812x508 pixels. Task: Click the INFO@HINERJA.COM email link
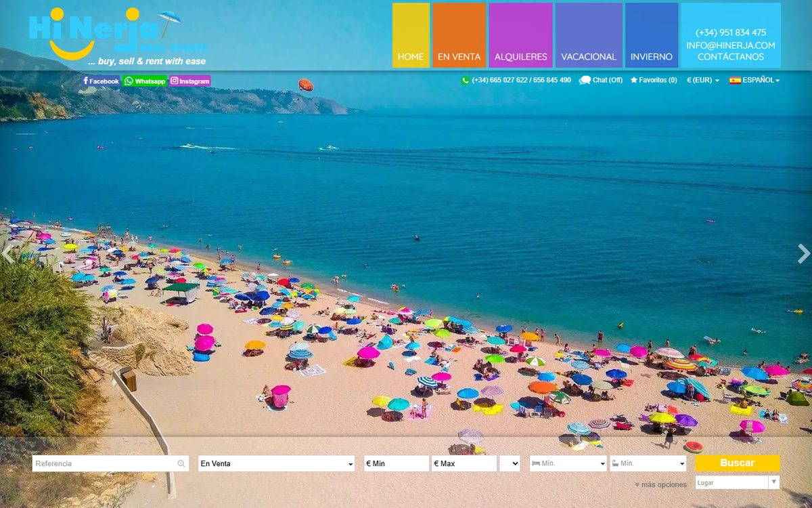tap(731, 45)
